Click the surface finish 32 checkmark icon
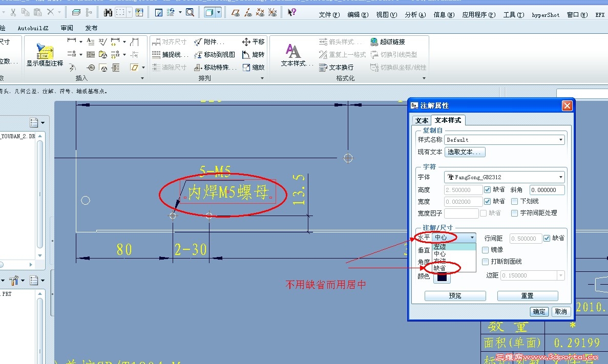Viewport: 608px width, 364px height. 103,41
